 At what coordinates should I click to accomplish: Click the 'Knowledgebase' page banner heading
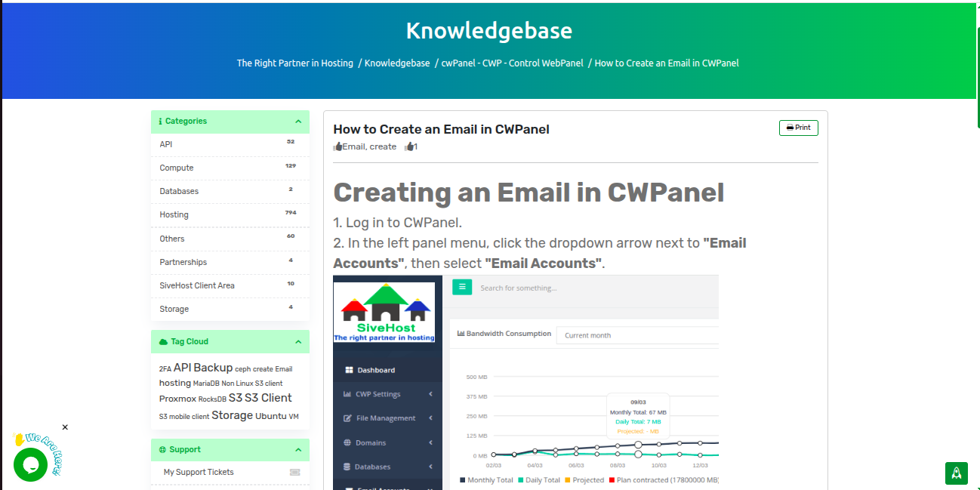pyautogui.click(x=489, y=31)
